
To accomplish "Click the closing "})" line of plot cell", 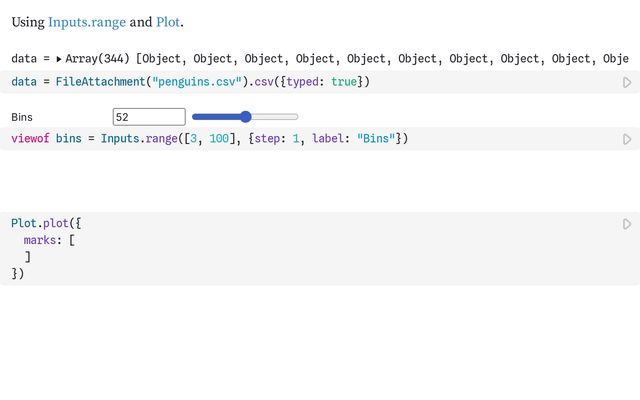I will (17, 273).
